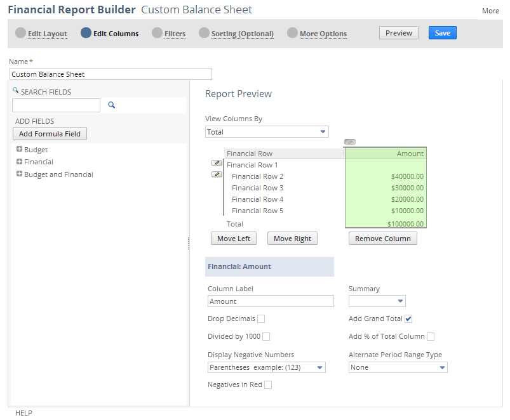Image resolution: width=510 pixels, height=420 pixels.
Task: Click the Edit Layout step circle icon
Action: (x=21, y=33)
